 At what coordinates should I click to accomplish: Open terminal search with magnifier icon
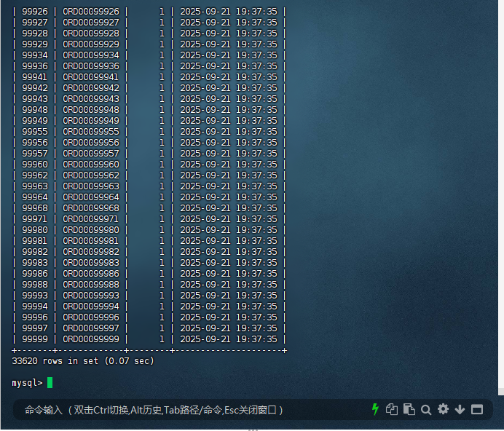click(426, 410)
